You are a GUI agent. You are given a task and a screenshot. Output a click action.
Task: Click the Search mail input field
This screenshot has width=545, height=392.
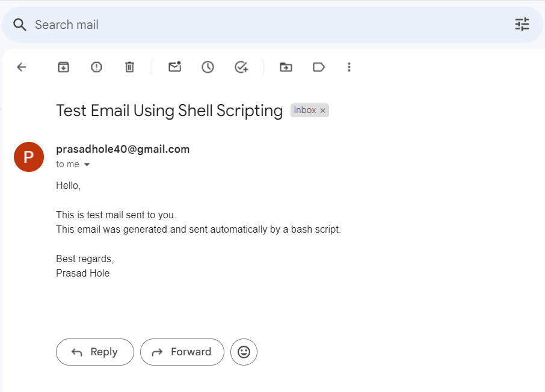[272, 25]
